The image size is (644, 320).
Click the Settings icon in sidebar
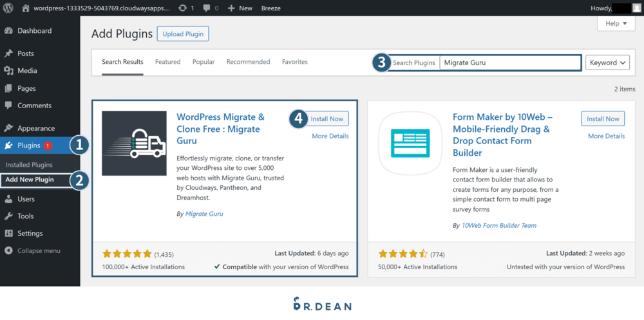click(8, 233)
